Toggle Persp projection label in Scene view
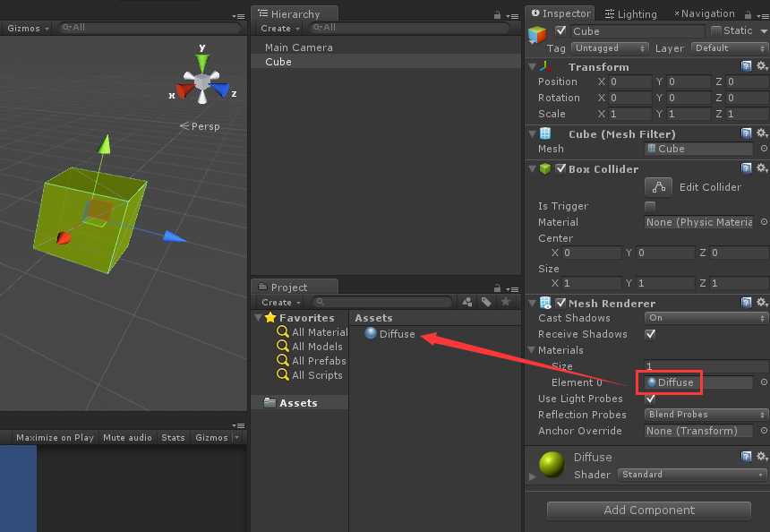Screen dimensions: 770x532 [200, 126]
